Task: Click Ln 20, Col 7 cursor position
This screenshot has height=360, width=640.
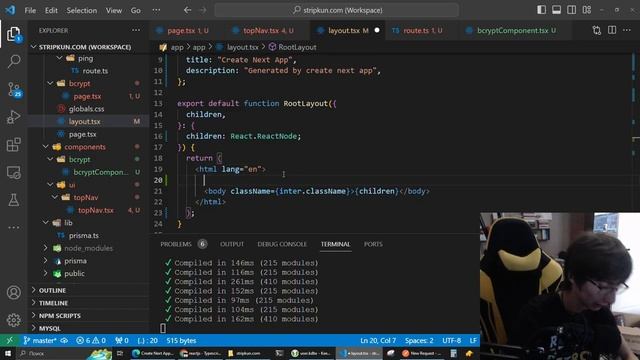Action: (x=378, y=340)
